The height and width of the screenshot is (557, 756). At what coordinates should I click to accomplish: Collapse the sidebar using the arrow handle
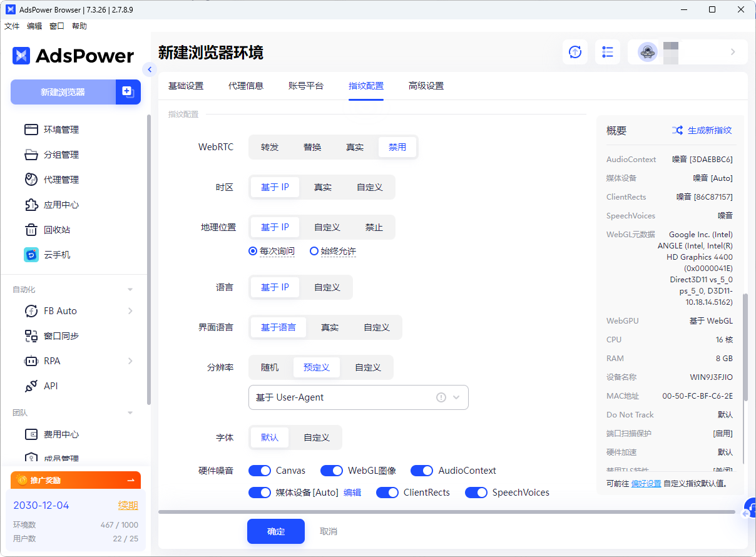(x=149, y=69)
